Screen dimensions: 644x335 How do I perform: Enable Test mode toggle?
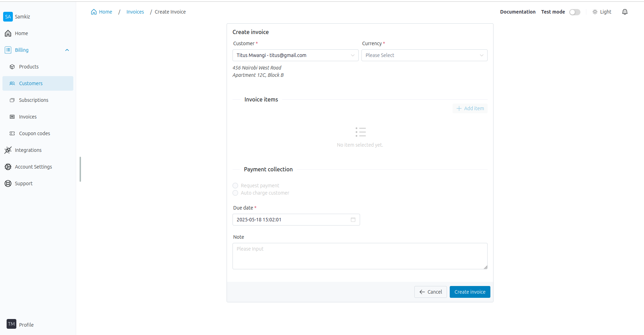574,12
